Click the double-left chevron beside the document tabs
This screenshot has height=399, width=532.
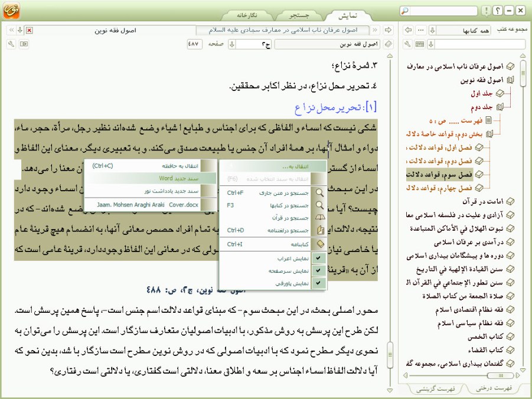375,30
